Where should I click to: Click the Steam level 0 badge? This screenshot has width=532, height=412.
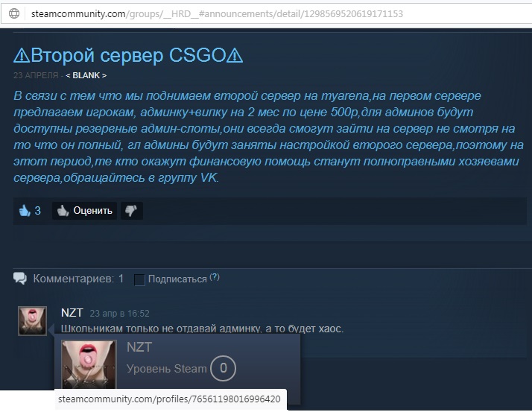223,368
